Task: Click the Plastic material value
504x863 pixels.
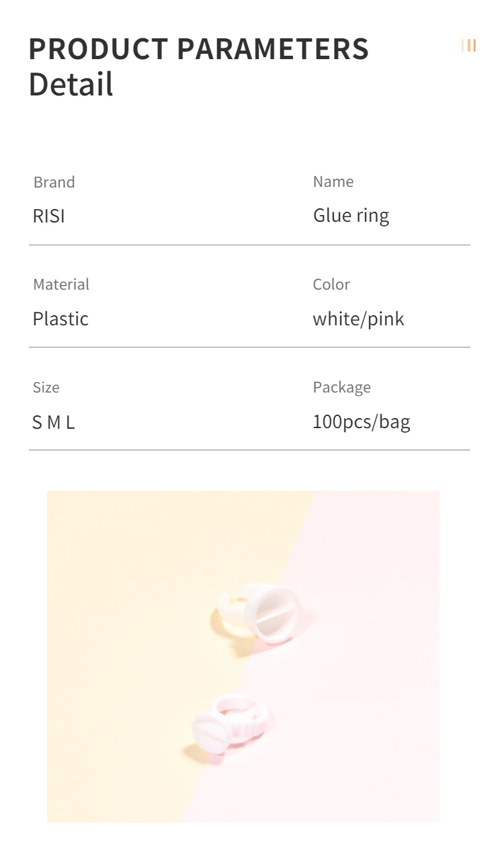Action: pyautogui.click(x=60, y=319)
